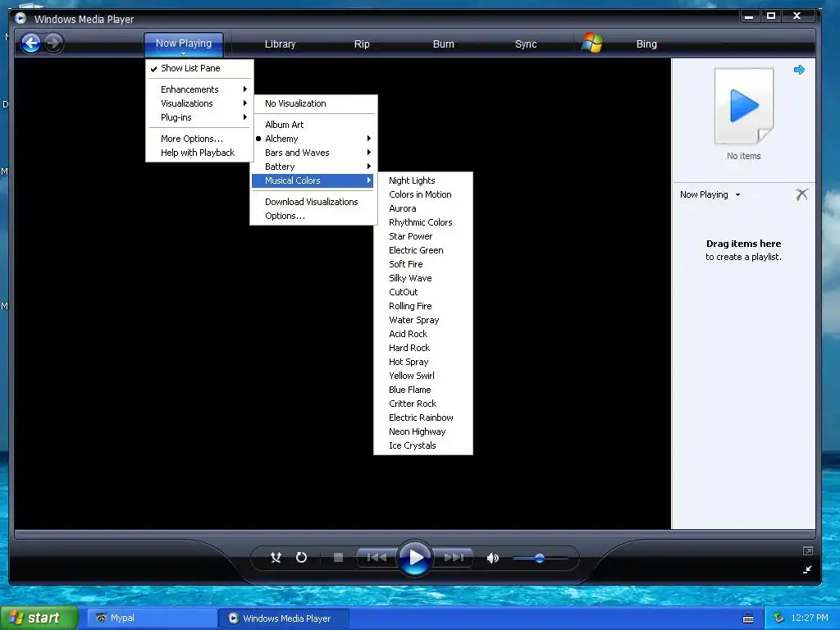The image size is (840, 630).
Task: Skip to the next track
Action: (454, 558)
